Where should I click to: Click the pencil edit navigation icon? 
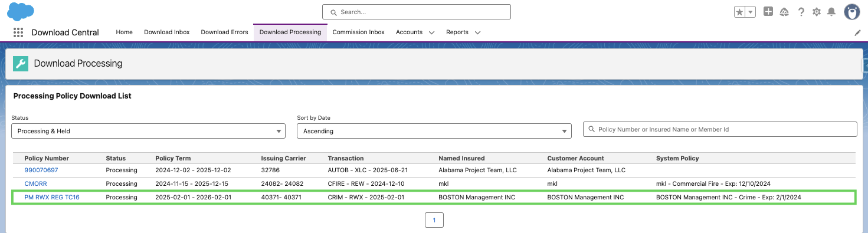[x=858, y=32]
